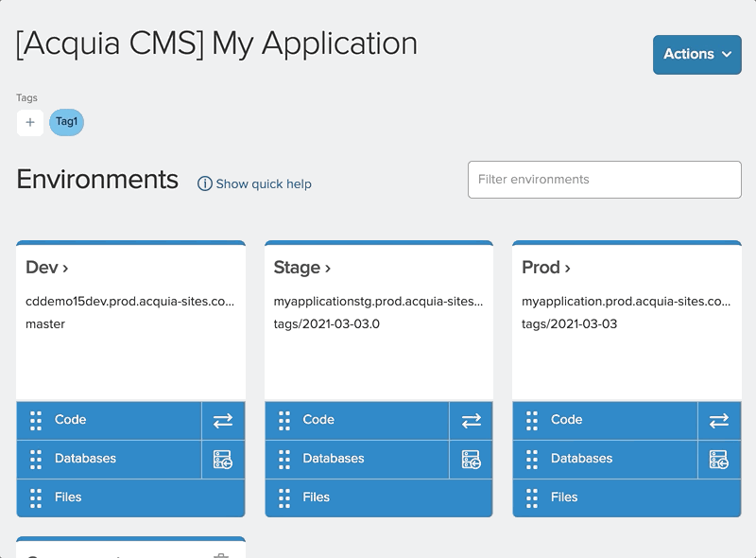Viewport: 756px width, 558px height.
Task: Click the Filter environments input field
Action: coord(604,180)
